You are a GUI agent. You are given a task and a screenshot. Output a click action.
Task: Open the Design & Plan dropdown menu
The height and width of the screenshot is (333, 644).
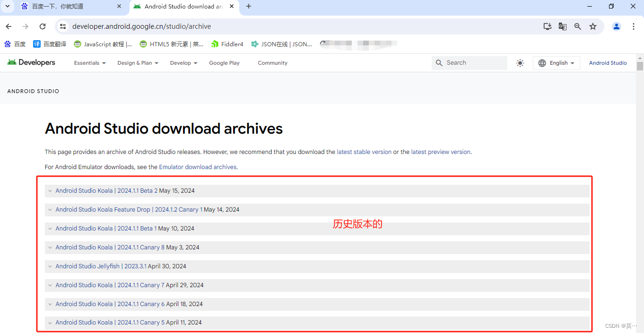tap(138, 63)
